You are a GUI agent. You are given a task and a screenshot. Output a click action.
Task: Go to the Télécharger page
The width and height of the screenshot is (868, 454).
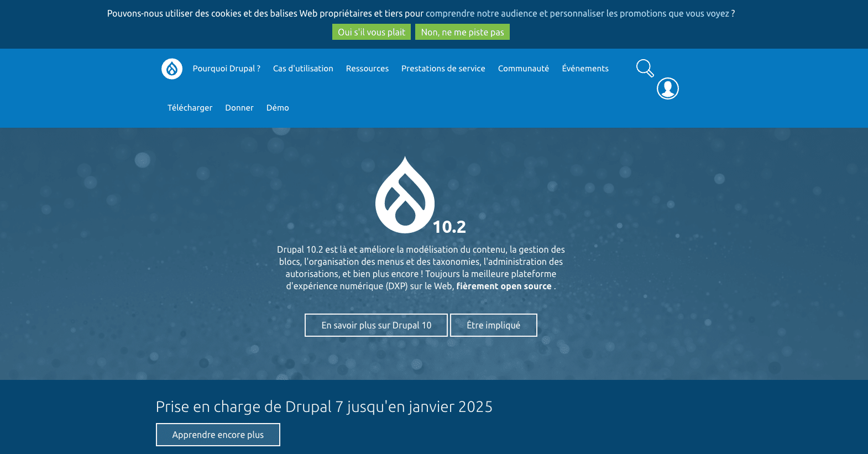point(190,108)
